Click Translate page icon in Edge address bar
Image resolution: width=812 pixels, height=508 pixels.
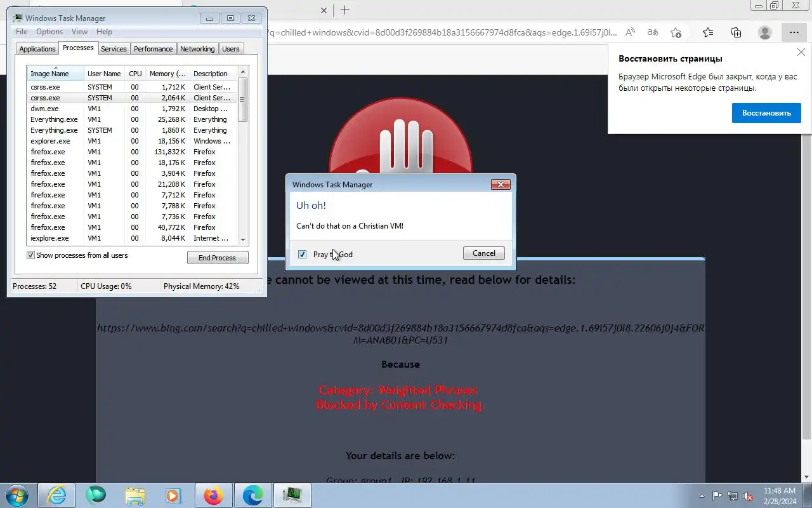[x=652, y=32]
